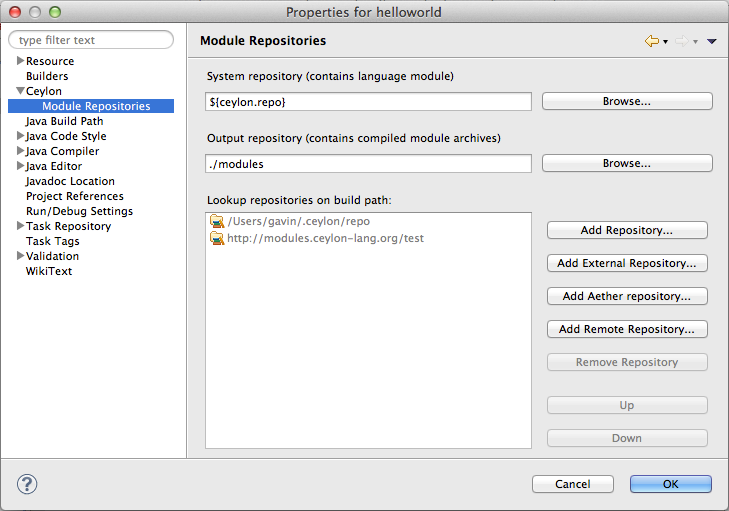The width and height of the screenshot is (729, 511).
Task: Click the Remove Repository button
Action: coord(627,362)
